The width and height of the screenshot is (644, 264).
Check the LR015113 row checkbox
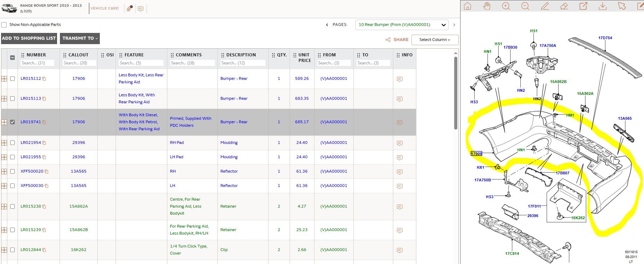coord(13,99)
